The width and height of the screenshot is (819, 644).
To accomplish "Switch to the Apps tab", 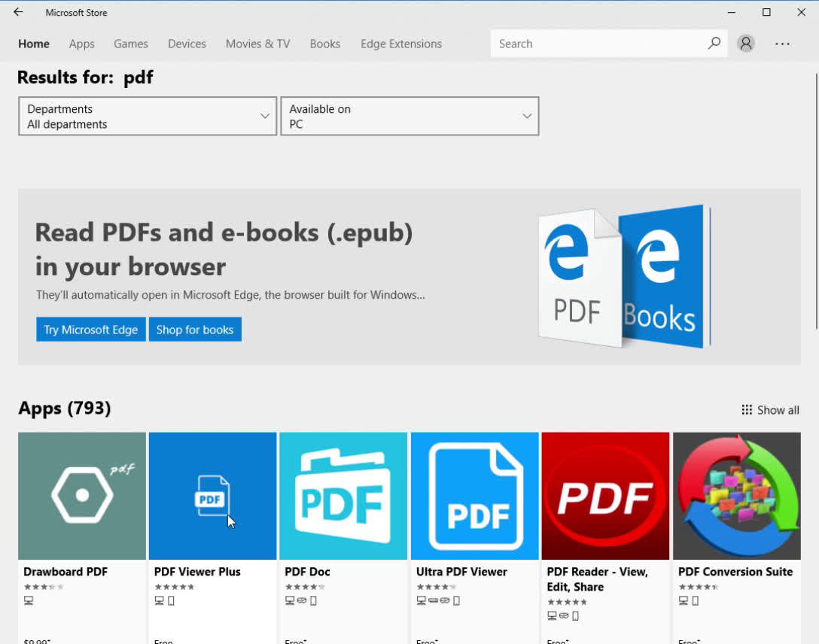I will (x=81, y=44).
